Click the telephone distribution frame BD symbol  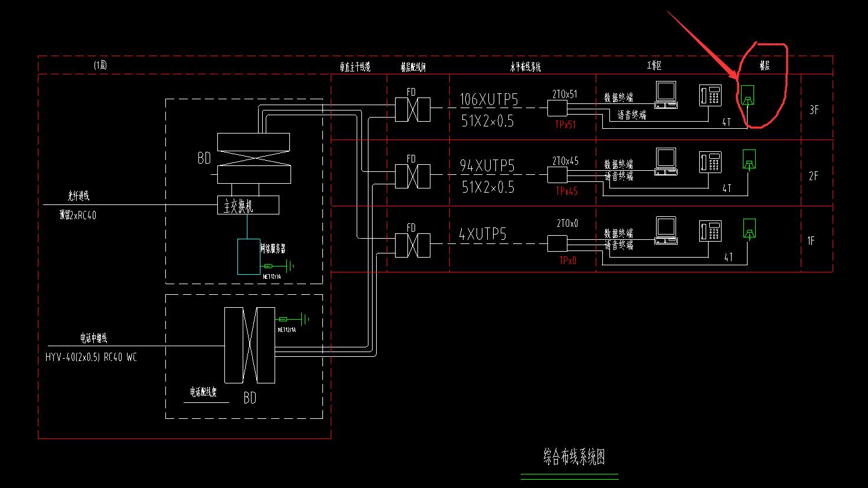250,345
